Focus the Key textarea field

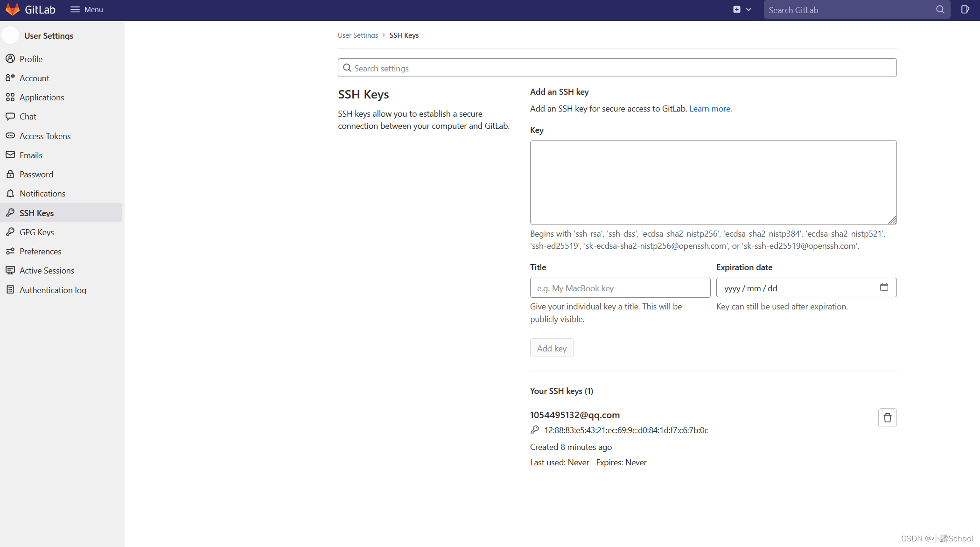tap(713, 182)
